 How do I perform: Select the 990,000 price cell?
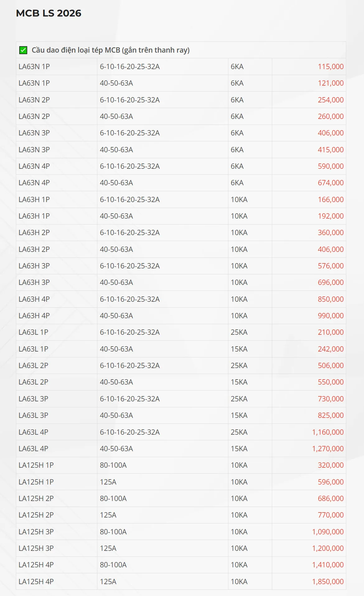330,316
